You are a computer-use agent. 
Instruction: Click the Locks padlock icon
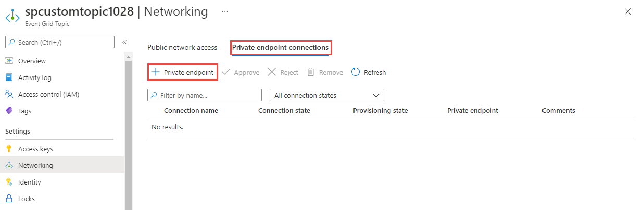tap(9, 199)
